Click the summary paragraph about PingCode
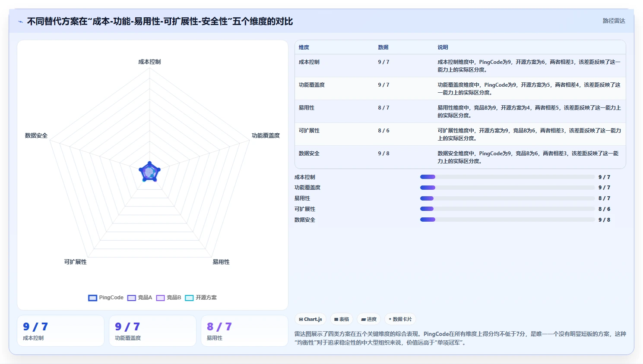This screenshot has height=364, width=643. coord(460,338)
